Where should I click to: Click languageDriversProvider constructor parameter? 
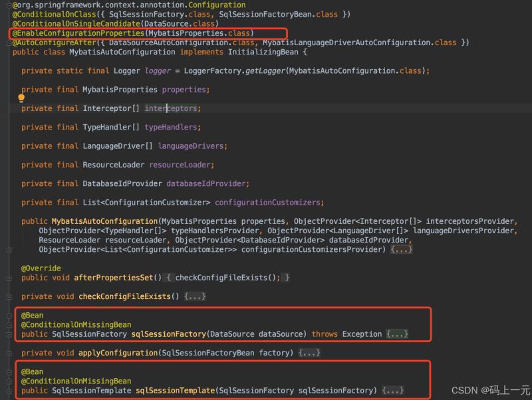point(464,231)
